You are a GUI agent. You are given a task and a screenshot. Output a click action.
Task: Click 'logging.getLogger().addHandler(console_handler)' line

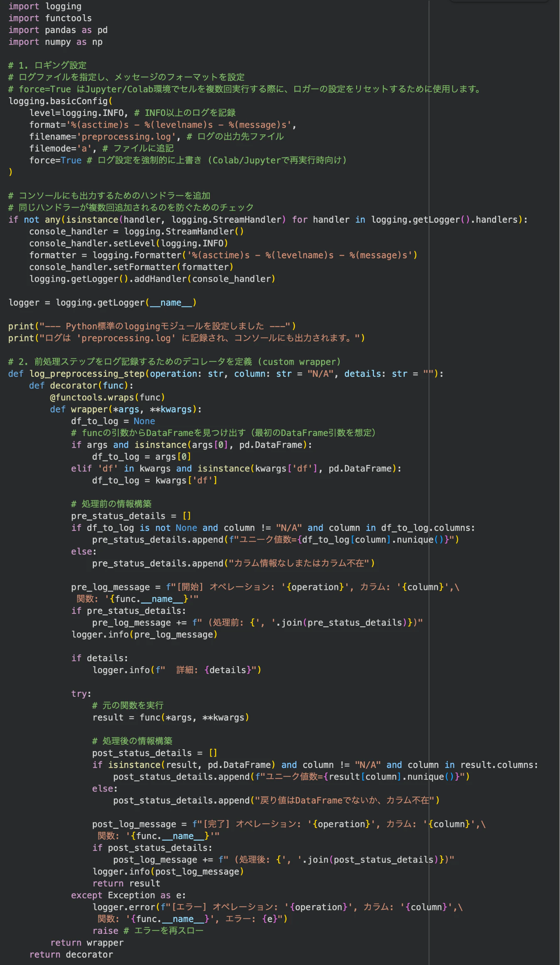[152, 279]
